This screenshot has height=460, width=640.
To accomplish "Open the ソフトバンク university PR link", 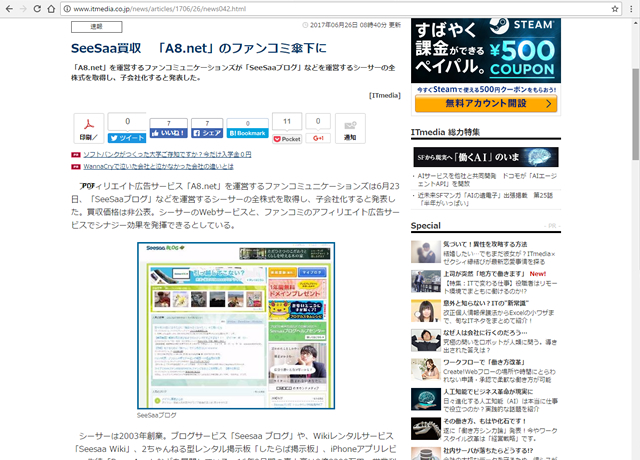I will (x=166, y=155).
